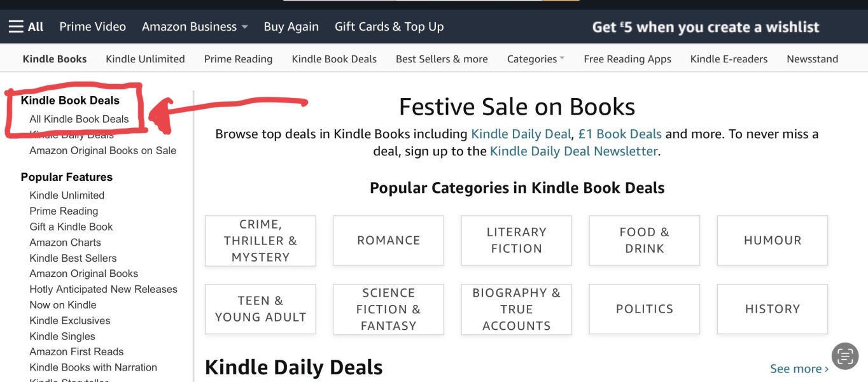868x382 pixels.
Task: Click the Science Fiction & Fantasy category
Action: (388, 309)
